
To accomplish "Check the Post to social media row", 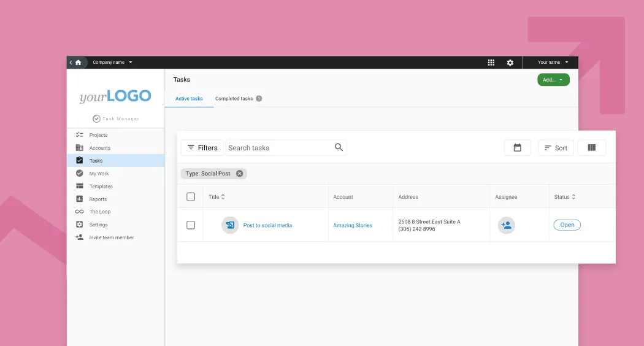I will pos(191,225).
